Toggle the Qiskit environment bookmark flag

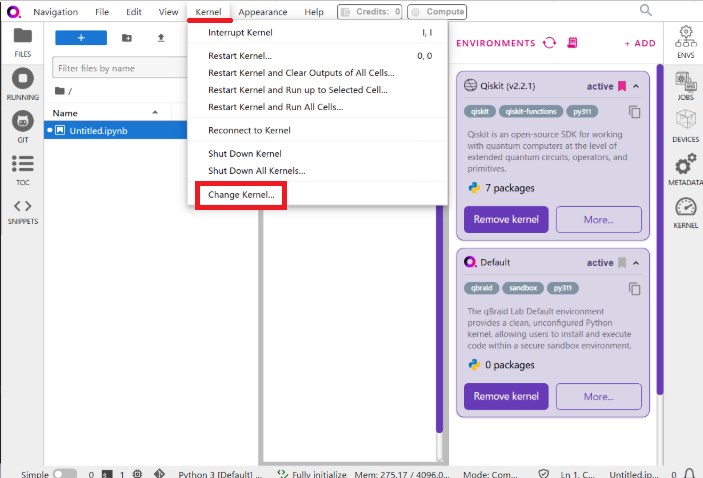pyautogui.click(x=622, y=86)
